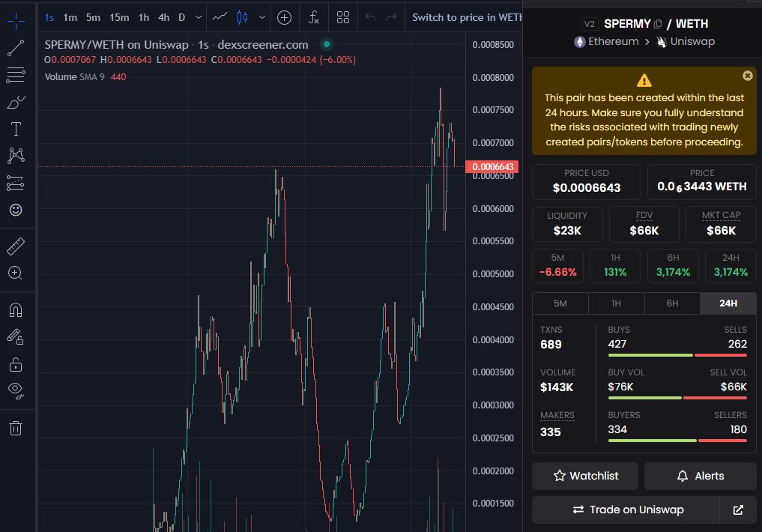Click the undo arrow
This screenshot has width=762, height=532.
[370, 17]
